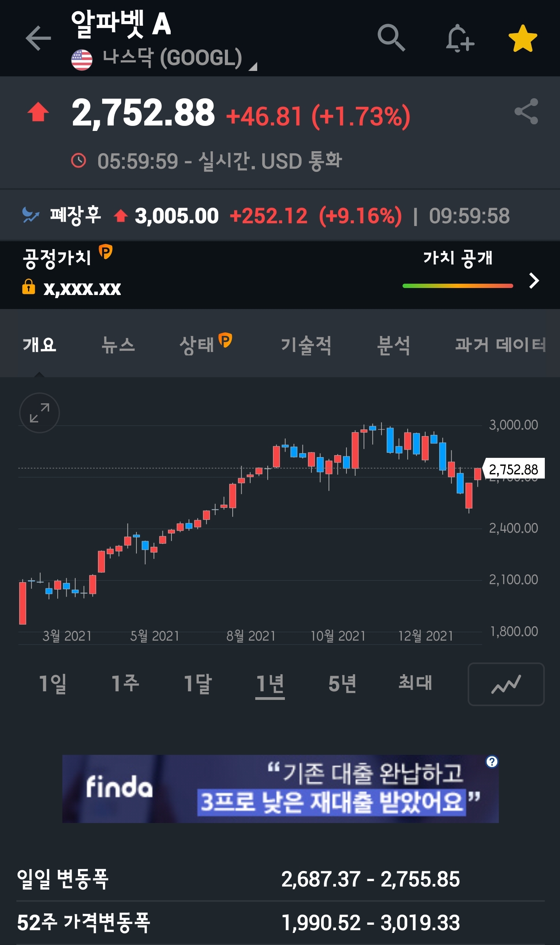560x945 pixels.
Task: Tap the ad info question mark icon
Action: tap(492, 762)
